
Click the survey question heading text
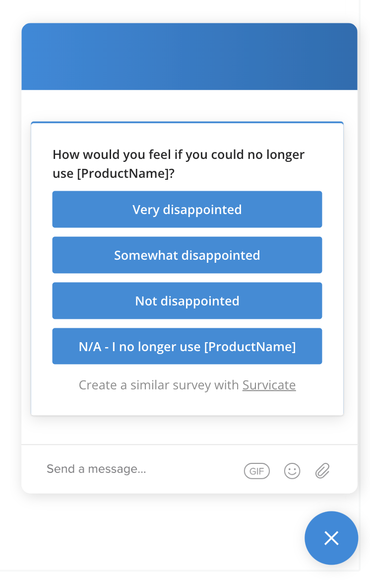179,164
